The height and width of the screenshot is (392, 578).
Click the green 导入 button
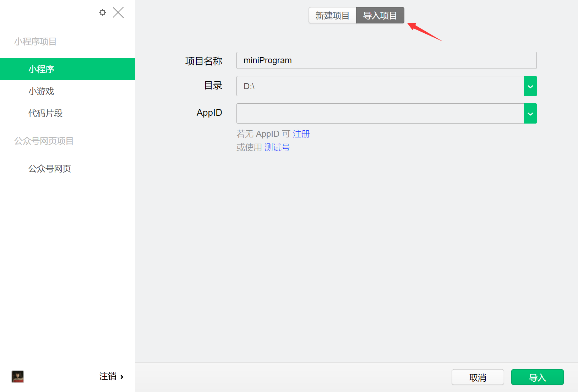tap(537, 377)
